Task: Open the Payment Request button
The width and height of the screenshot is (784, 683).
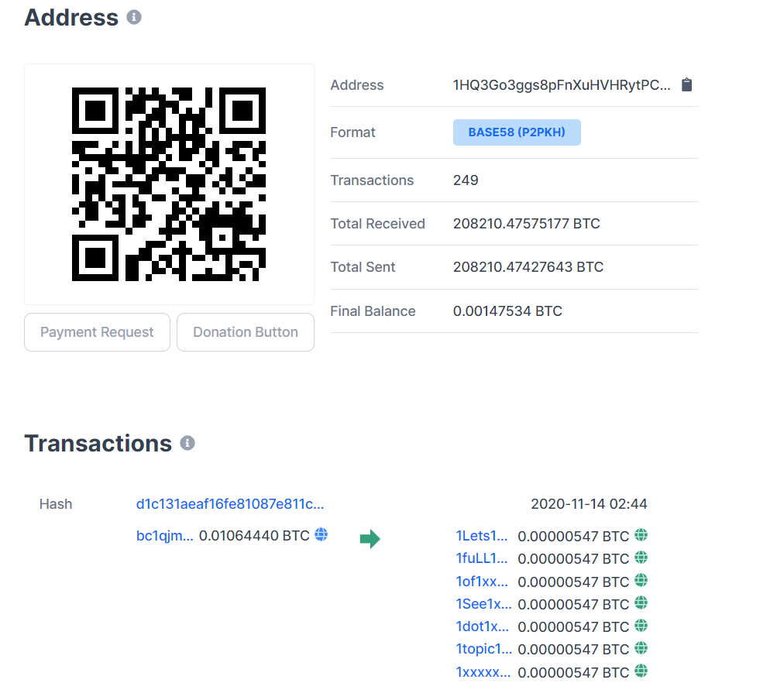Action: (97, 332)
